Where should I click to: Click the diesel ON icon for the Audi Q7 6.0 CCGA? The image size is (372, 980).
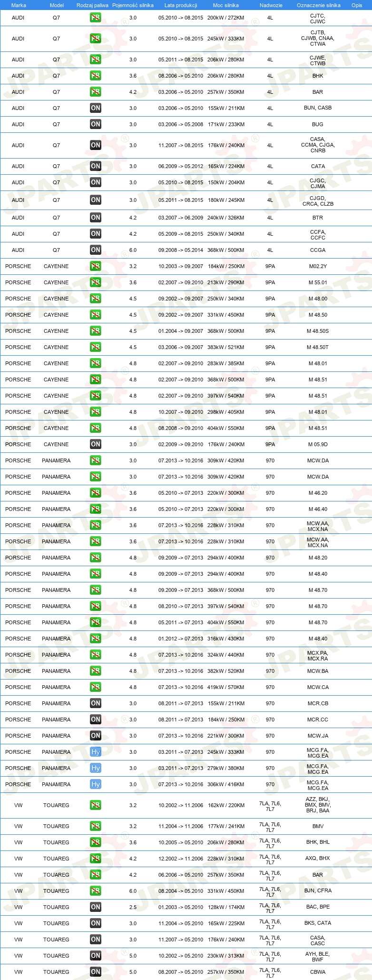tap(96, 250)
